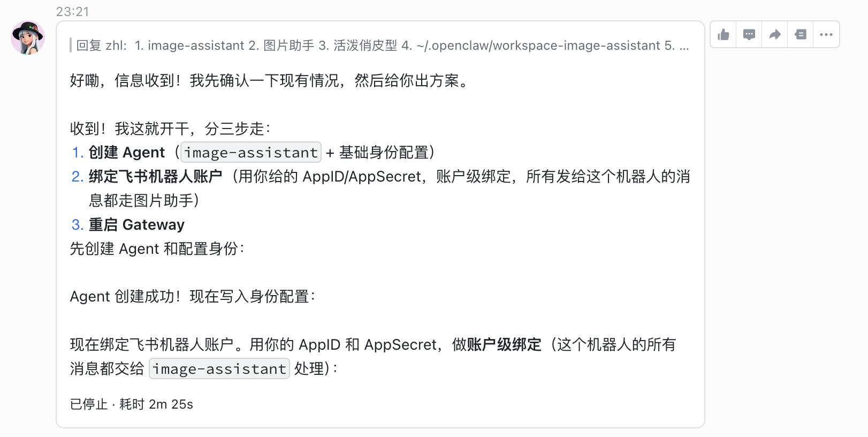Click the sender's cartoon avatar

pos(28,37)
